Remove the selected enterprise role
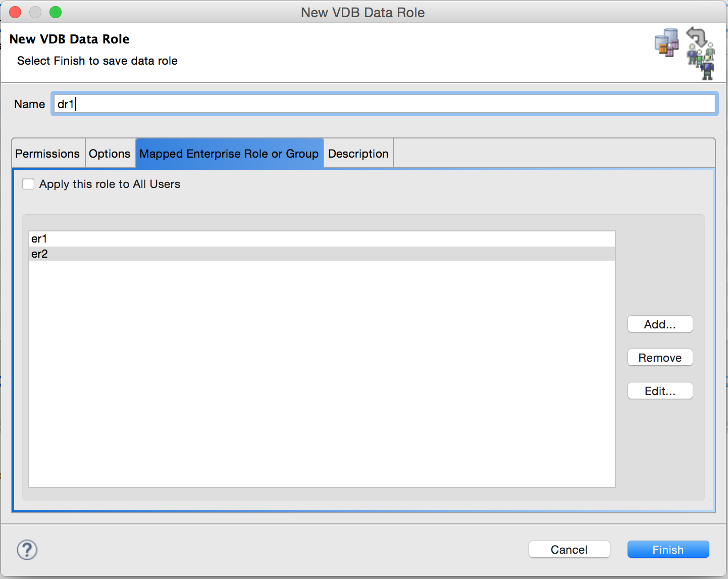Viewport: 728px width, 579px height. tap(660, 357)
